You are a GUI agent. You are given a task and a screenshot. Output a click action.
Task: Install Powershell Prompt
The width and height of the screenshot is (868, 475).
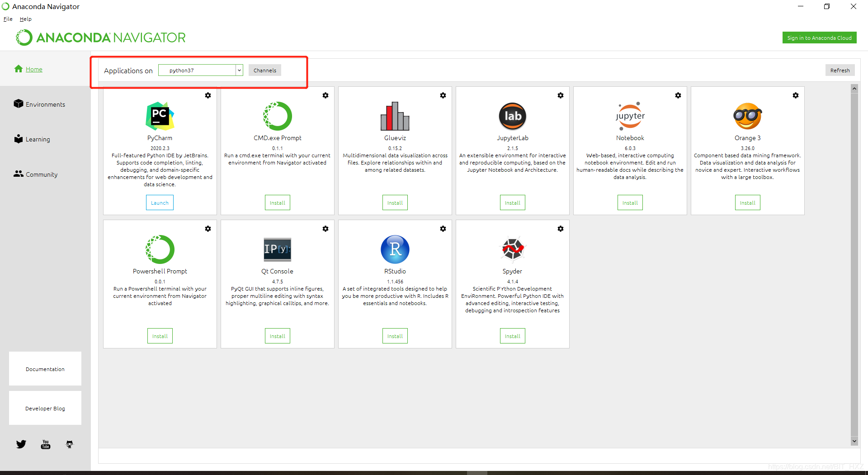point(160,336)
